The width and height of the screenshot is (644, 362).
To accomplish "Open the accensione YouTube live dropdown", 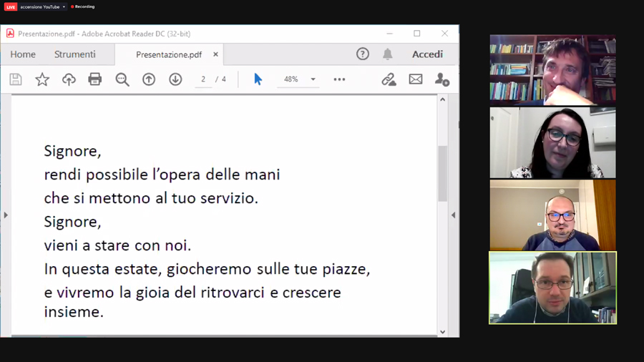I will (x=64, y=7).
